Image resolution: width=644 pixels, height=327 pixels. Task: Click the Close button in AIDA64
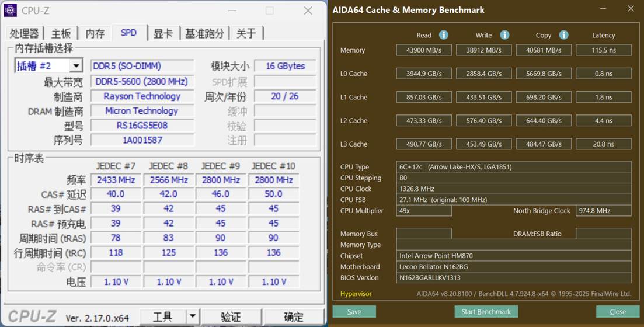(x=618, y=312)
